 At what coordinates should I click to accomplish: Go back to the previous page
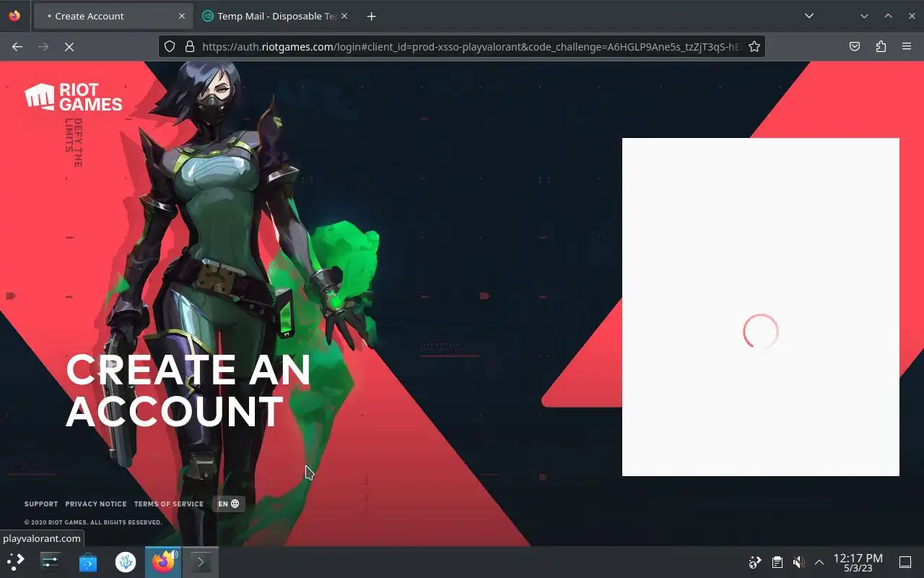[17, 46]
